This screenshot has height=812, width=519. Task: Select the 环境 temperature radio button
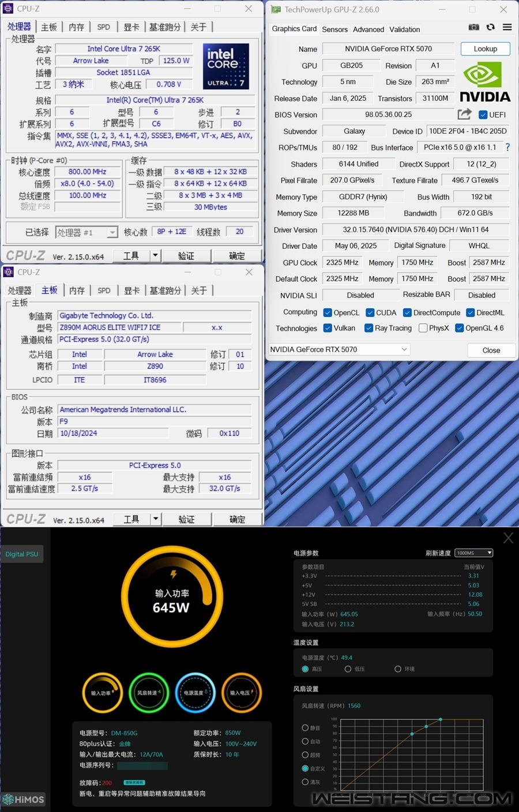(398, 669)
